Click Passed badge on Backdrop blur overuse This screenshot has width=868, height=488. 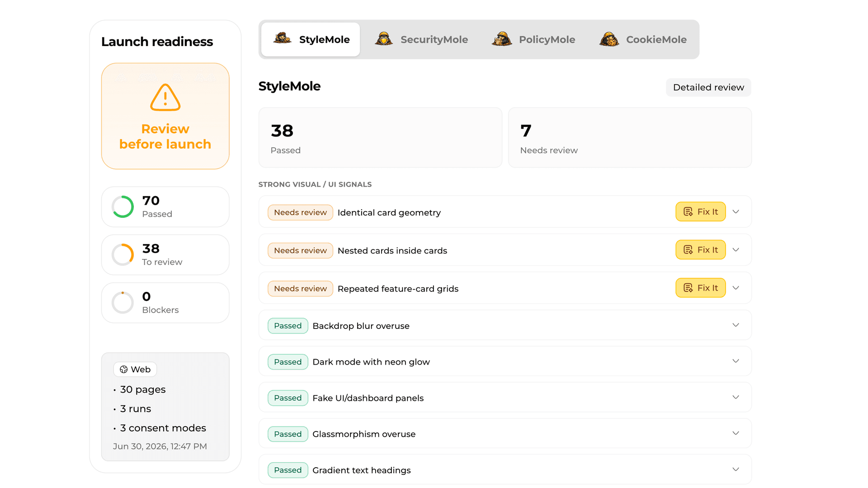tap(288, 326)
